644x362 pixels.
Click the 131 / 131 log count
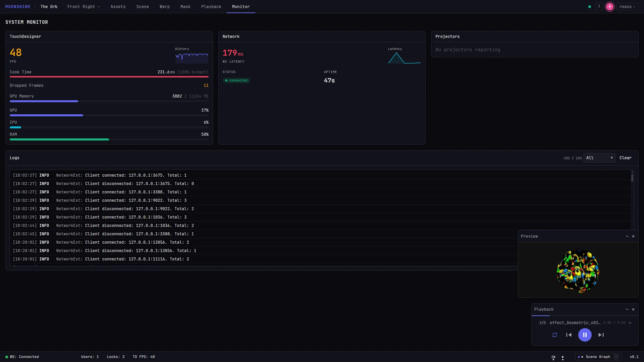573,158
